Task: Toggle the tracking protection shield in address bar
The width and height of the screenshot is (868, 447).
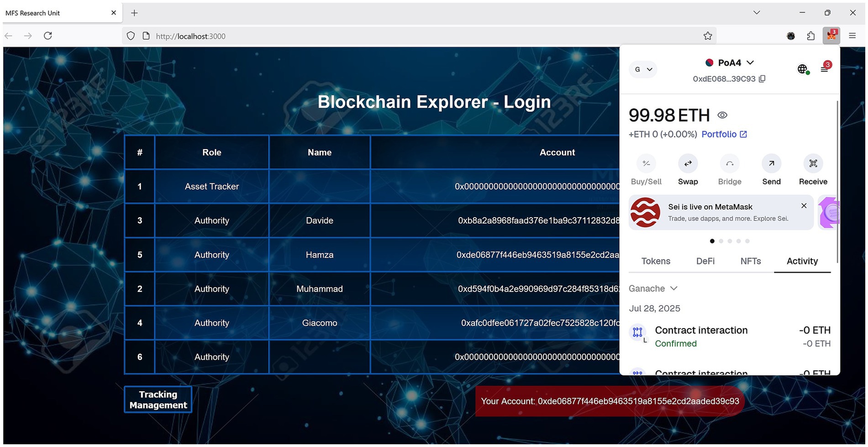Action: pos(131,36)
